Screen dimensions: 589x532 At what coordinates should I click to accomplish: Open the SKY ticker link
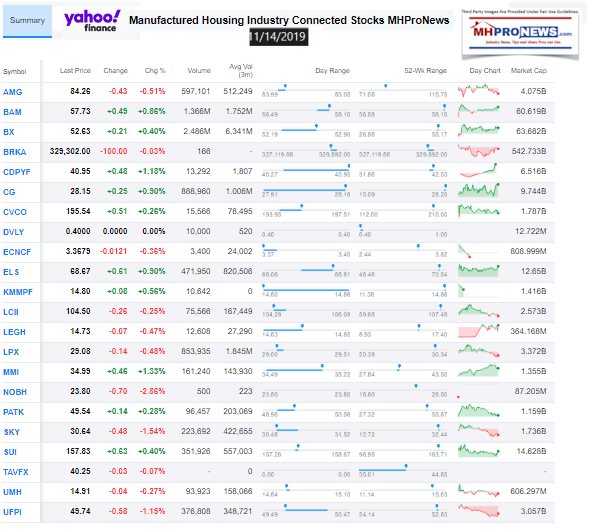12,432
